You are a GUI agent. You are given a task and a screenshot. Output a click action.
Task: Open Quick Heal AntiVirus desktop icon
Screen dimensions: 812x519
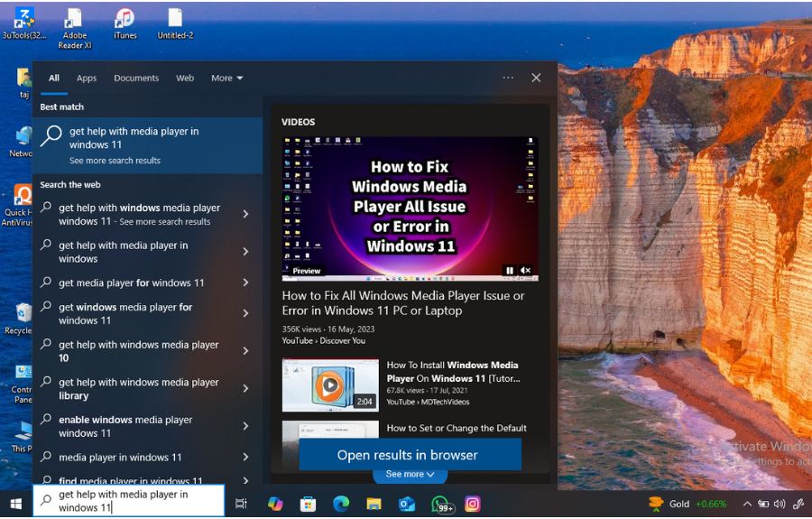coord(18,206)
